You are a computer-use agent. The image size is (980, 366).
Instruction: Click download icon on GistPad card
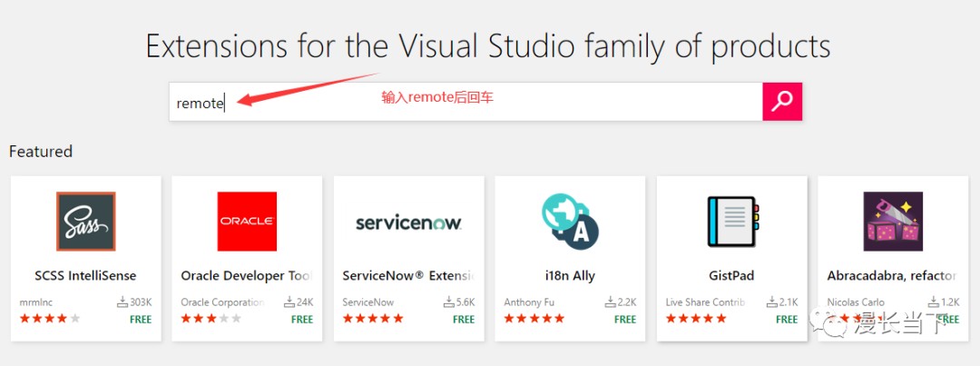coord(770,302)
